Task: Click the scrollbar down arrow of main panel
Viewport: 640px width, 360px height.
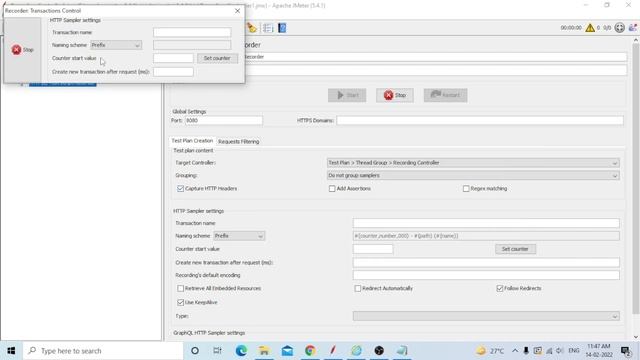Action: pyautogui.click(x=636, y=337)
